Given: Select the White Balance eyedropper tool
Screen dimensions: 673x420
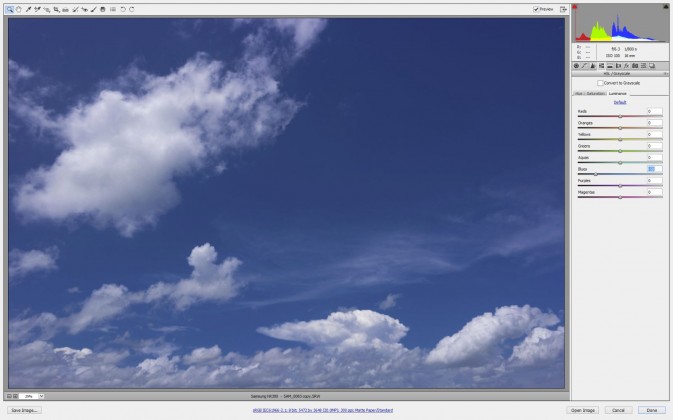Looking at the screenshot, I should coord(28,9).
